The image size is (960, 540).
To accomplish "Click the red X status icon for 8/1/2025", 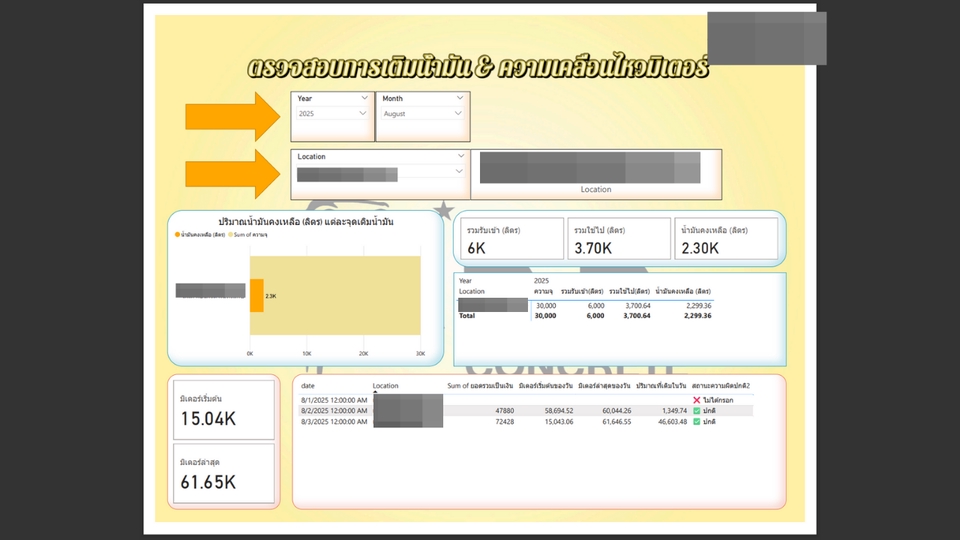I will tap(696, 400).
